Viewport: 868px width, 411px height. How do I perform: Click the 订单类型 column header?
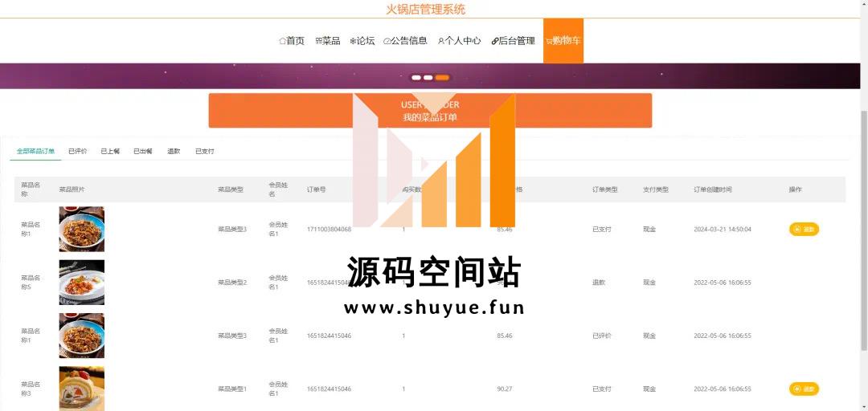(x=604, y=189)
